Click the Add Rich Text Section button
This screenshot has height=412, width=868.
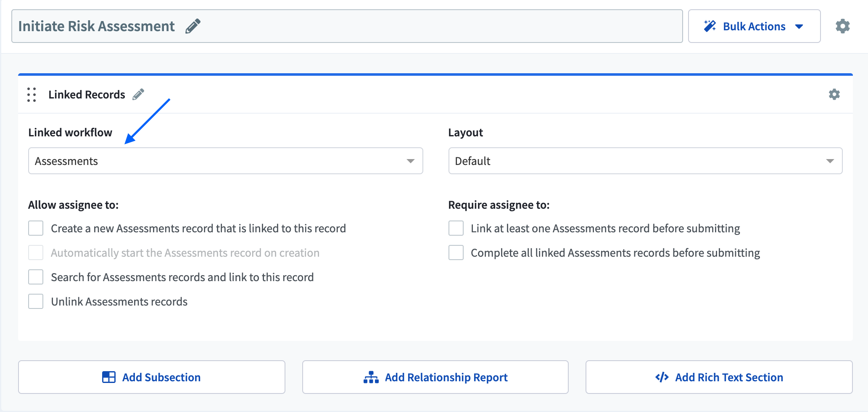(719, 377)
